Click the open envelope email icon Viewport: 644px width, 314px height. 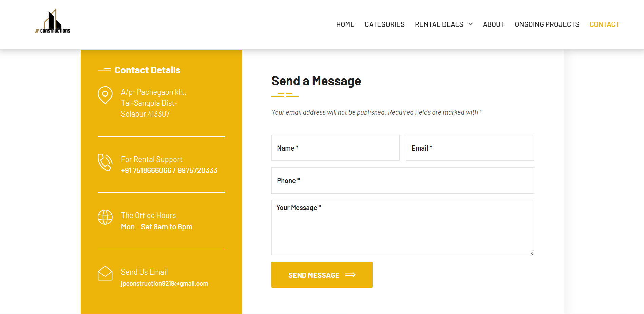point(105,274)
